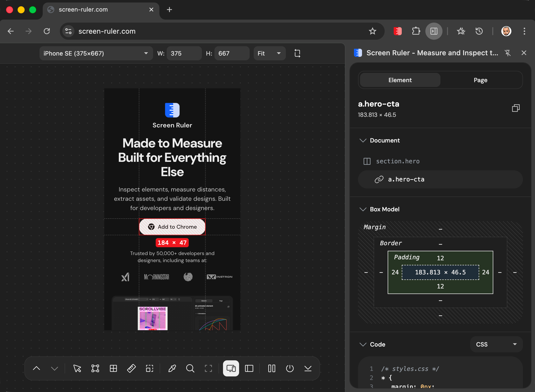The image size is (535, 392).
Task: Click the width field showing 375
Action: [x=184, y=53]
